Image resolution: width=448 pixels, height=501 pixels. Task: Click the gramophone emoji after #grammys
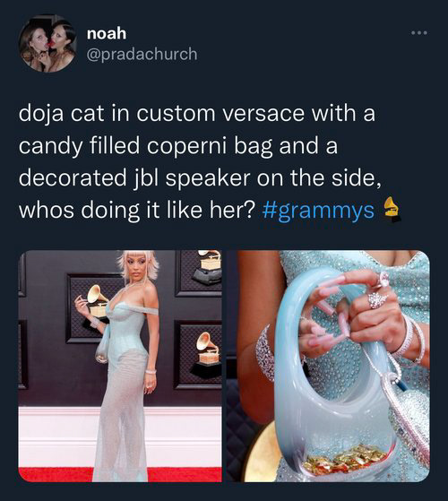392,210
